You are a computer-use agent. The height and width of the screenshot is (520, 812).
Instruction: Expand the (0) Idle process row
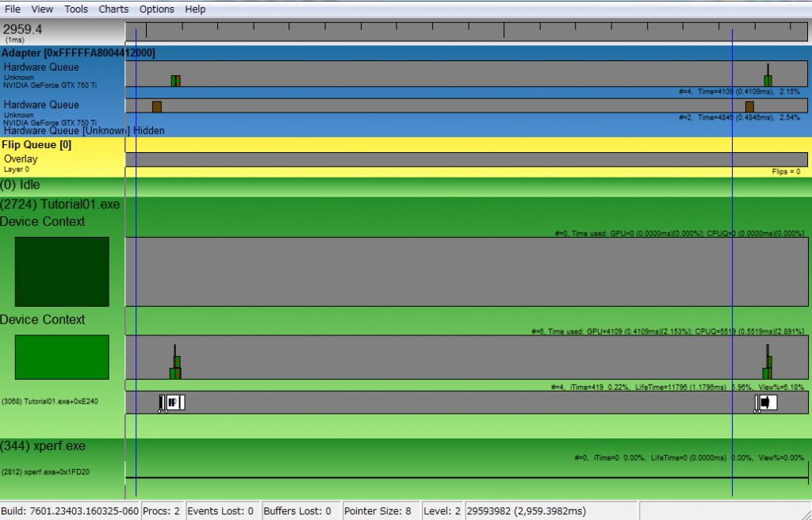click(21, 185)
